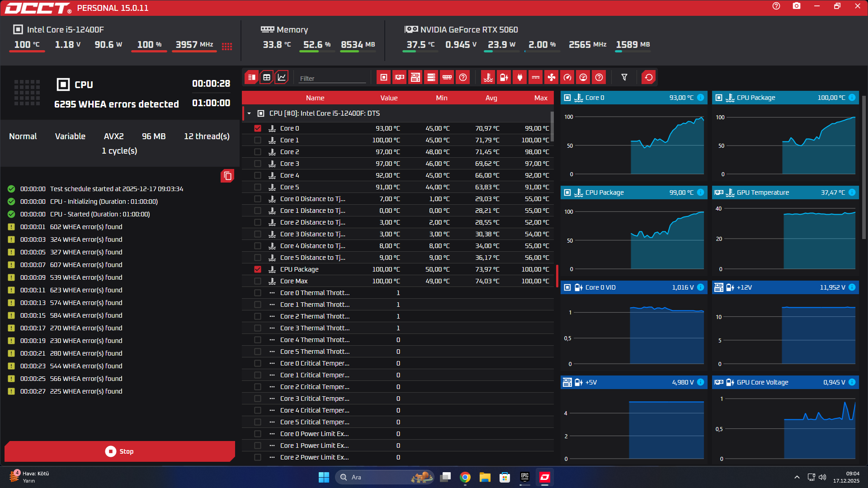This screenshot has width=868, height=488.
Task: Switch to table view icon
Action: (267, 77)
